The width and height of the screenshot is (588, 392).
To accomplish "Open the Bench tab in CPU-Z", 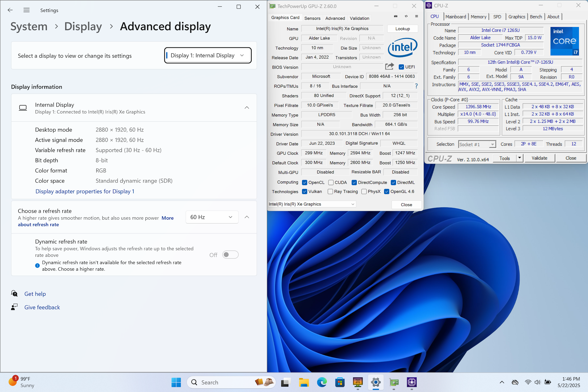I will 536,17.
